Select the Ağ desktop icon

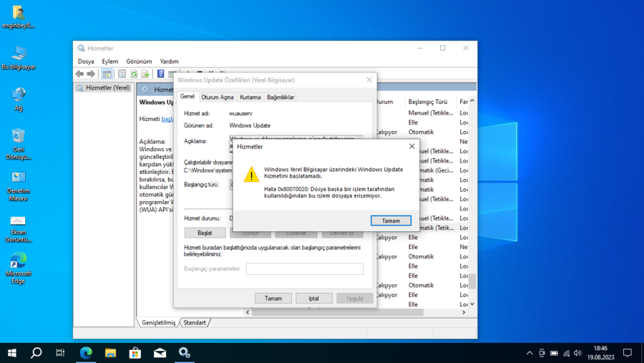(x=18, y=99)
